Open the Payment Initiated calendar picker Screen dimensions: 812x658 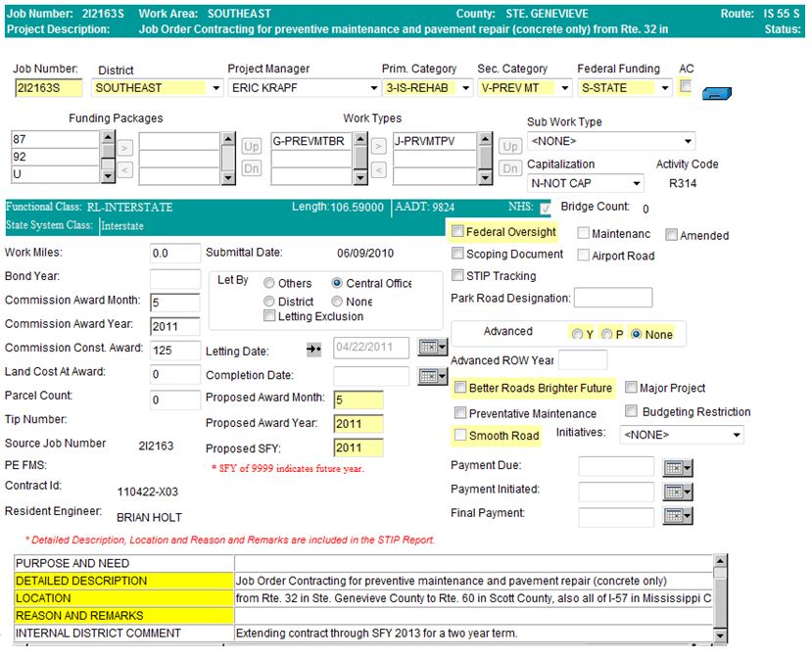(x=678, y=492)
